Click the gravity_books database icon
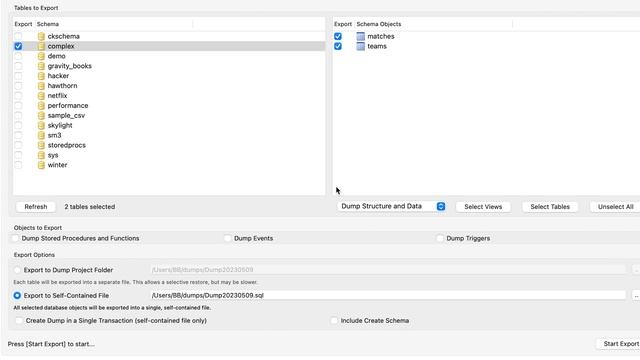The width and height of the screenshot is (640, 360). (x=41, y=66)
